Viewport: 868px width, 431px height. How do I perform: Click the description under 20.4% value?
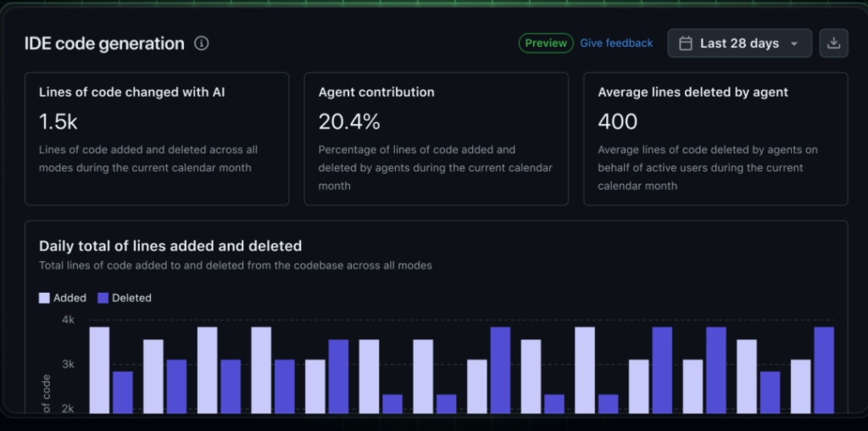pos(435,168)
